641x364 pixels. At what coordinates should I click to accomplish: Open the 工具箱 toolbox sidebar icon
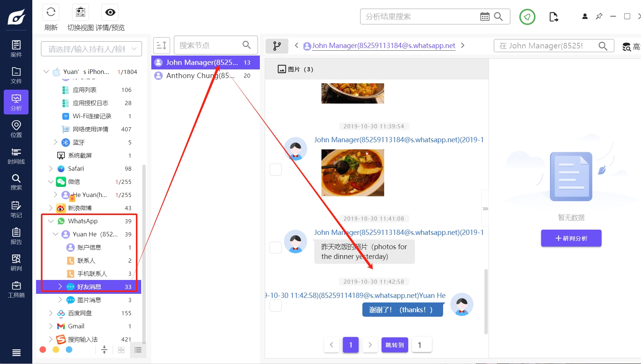click(x=16, y=290)
